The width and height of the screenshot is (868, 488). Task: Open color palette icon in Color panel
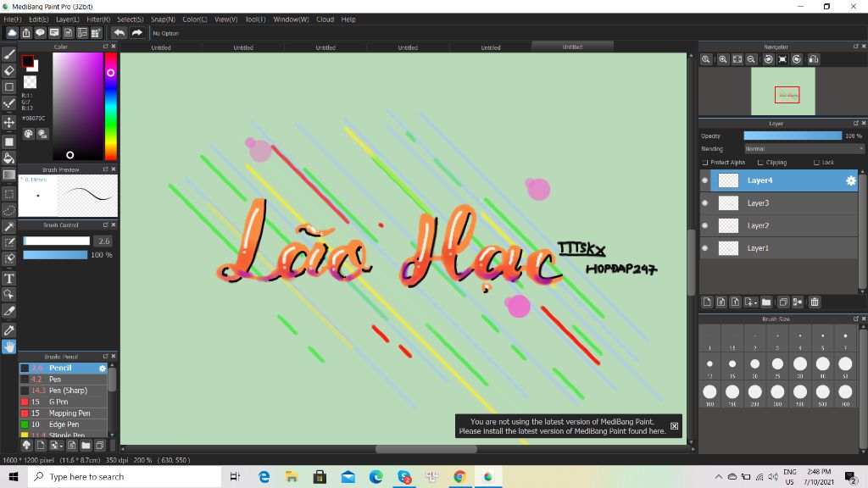click(28, 134)
